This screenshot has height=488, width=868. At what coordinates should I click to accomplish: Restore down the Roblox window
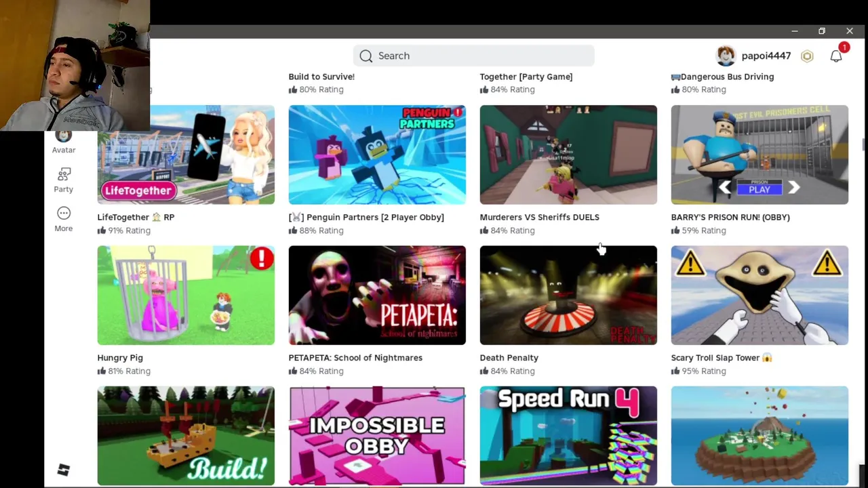[822, 31]
